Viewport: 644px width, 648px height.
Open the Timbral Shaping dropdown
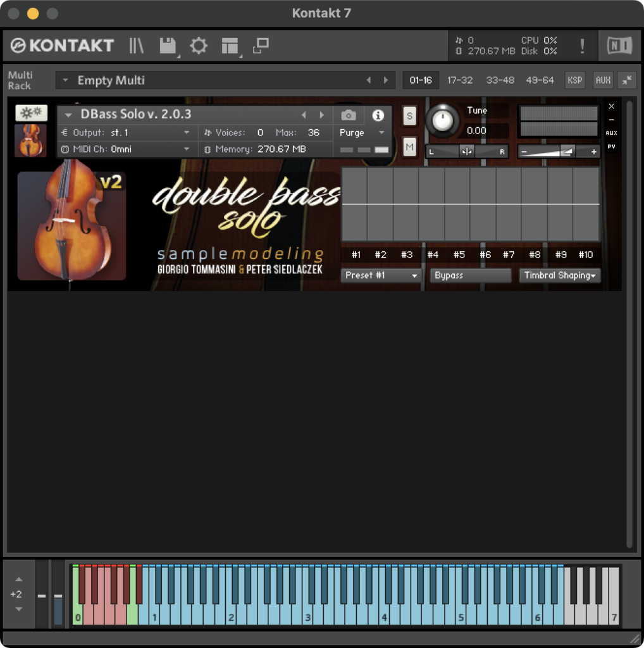coord(560,275)
